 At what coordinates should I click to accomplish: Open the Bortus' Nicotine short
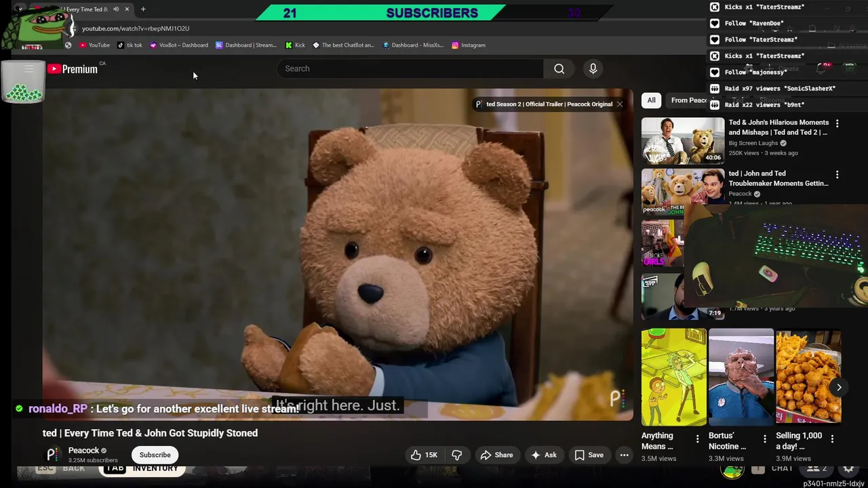[741, 378]
